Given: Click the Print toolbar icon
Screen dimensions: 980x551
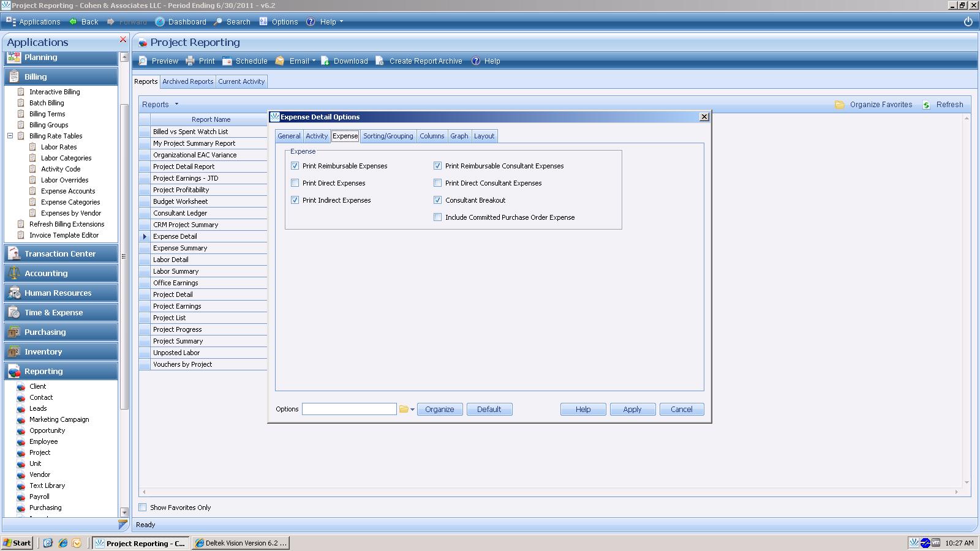Looking at the screenshot, I should (x=190, y=61).
